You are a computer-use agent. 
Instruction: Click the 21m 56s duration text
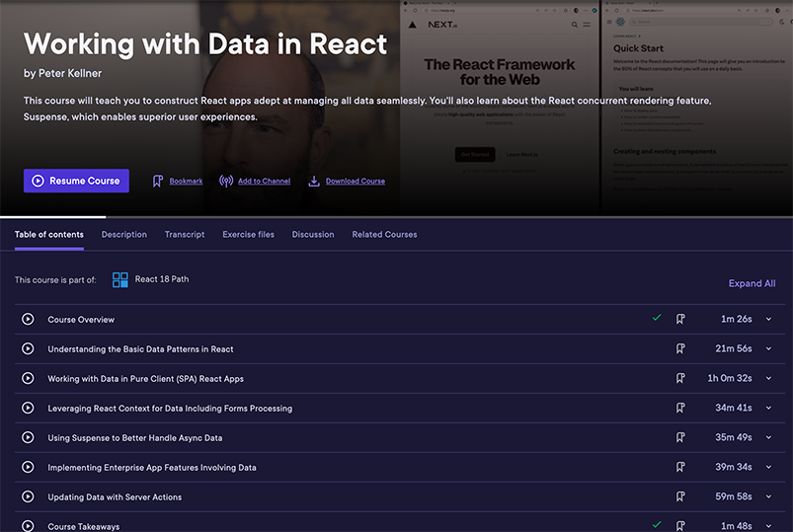pos(734,348)
